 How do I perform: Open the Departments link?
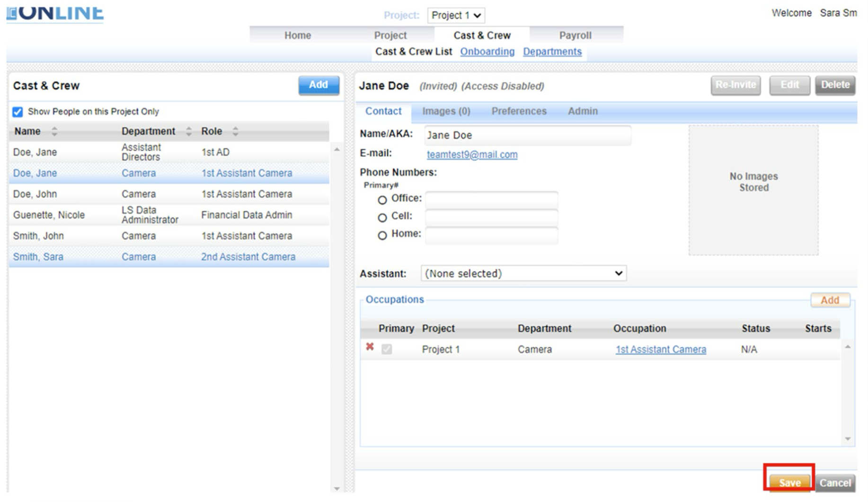(x=552, y=52)
